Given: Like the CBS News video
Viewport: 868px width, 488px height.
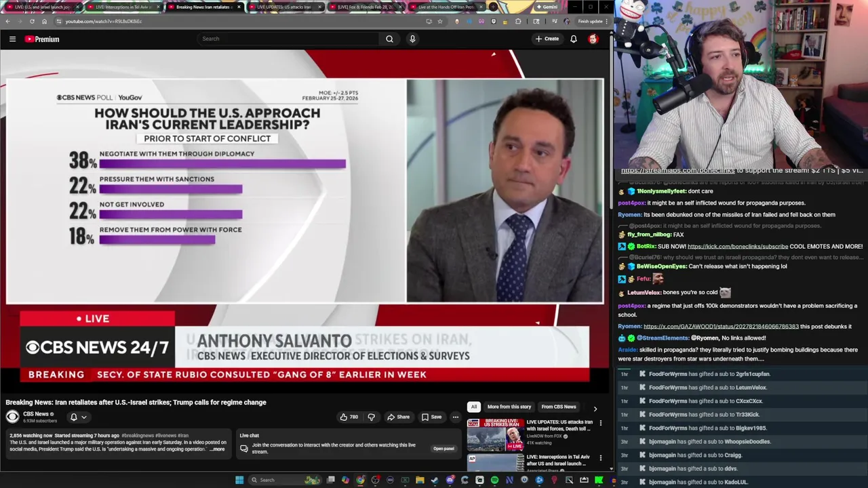Looking at the screenshot, I should click(x=349, y=417).
